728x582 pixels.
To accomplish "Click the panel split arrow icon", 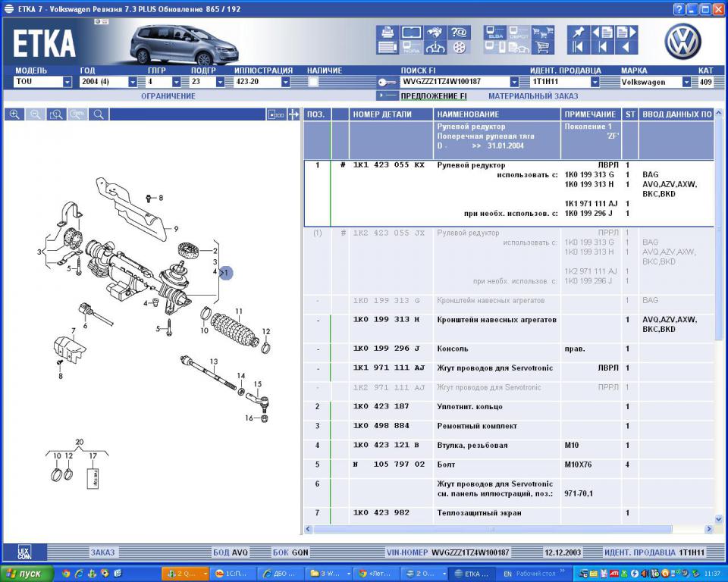I will point(293,114).
